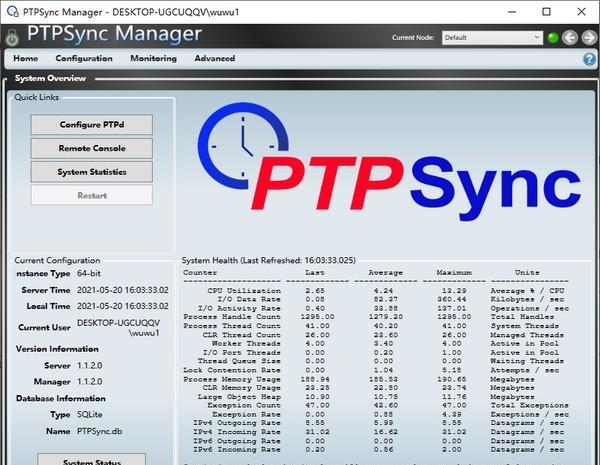Click the Last column header
This screenshot has width=600, height=465.
pyautogui.click(x=315, y=273)
